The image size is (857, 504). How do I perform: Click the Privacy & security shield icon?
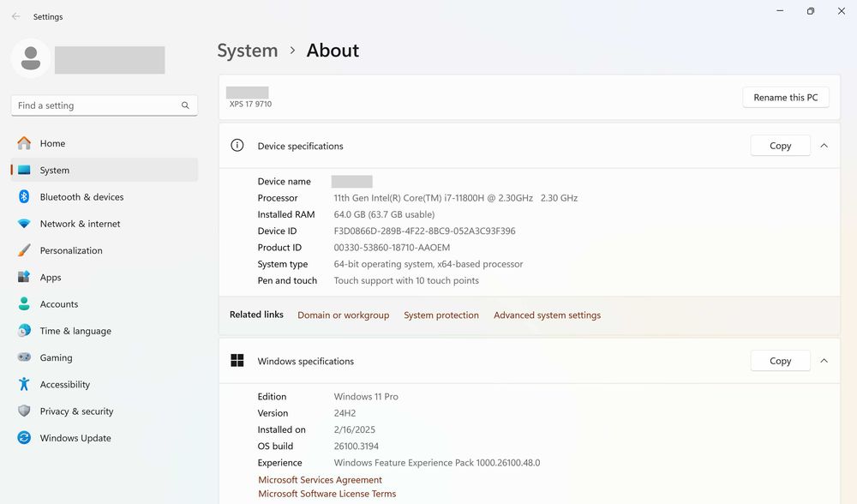(24, 411)
